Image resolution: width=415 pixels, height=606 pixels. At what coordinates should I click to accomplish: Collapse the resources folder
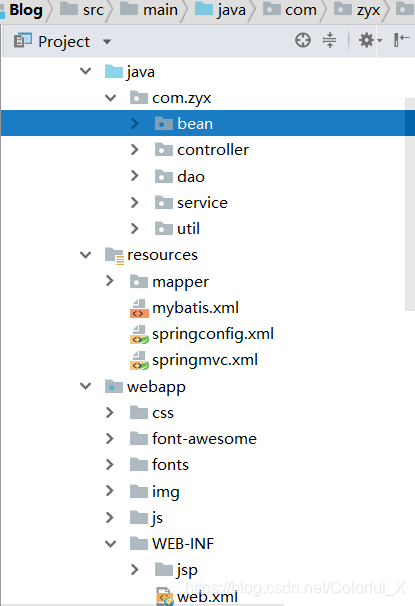85,255
